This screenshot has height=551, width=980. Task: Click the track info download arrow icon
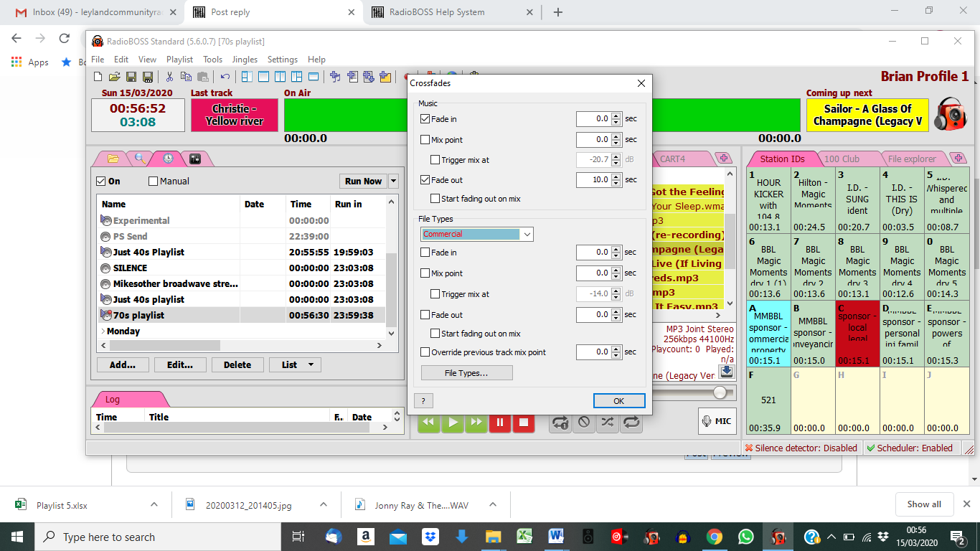tap(727, 371)
